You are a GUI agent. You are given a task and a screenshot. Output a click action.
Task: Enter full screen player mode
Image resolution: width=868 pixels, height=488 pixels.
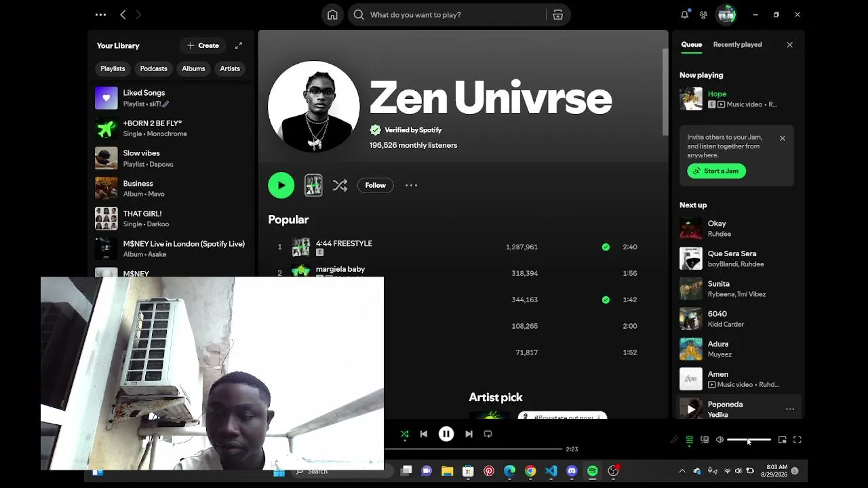[797, 440]
